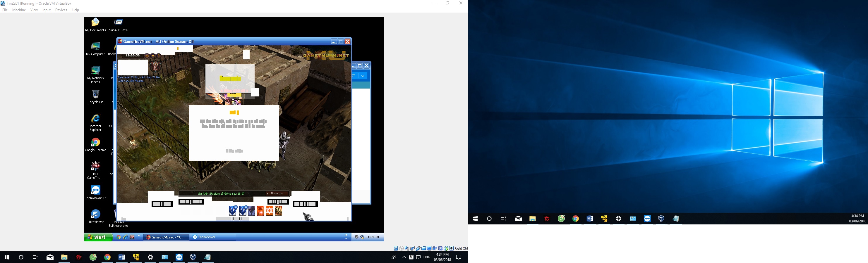
Task: Select the MU GameThu desktop shortcut
Action: click(95, 171)
